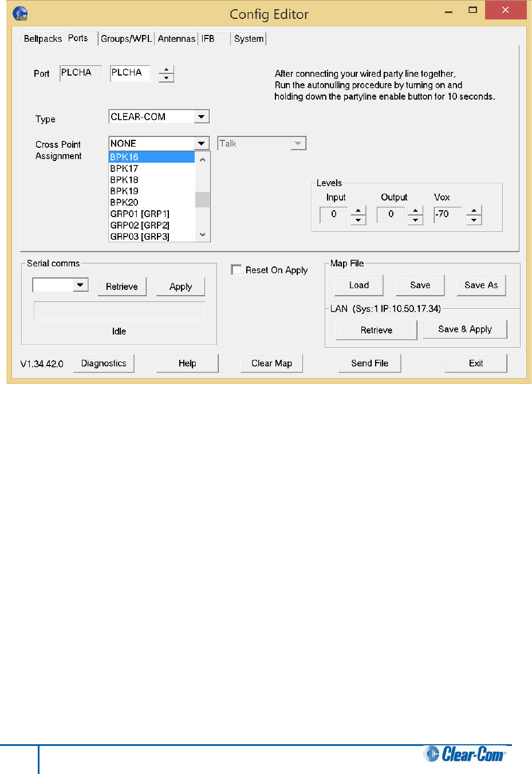
Task: Open the Antennas tab
Action: click(176, 38)
